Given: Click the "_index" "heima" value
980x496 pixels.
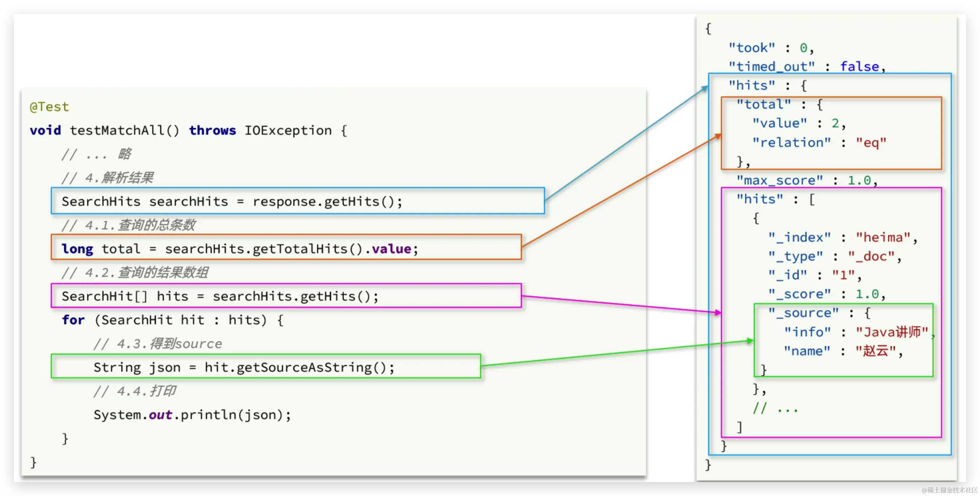Looking at the screenshot, I should (883, 237).
